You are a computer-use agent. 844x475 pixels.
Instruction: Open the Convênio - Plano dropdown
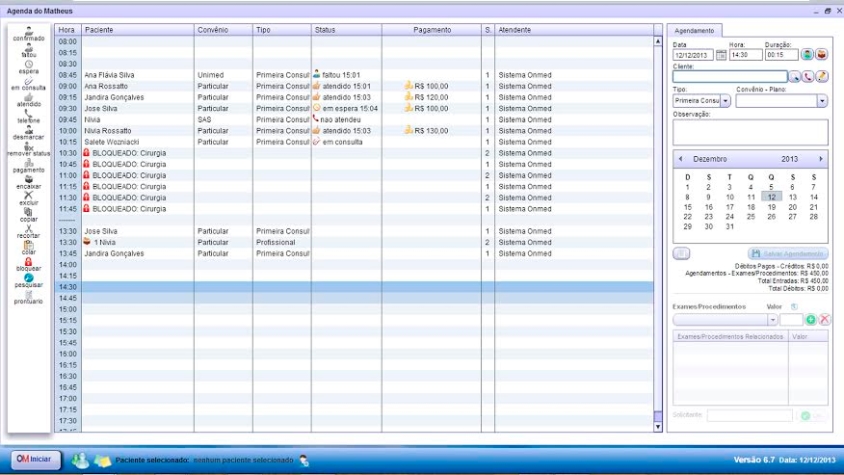point(822,101)
